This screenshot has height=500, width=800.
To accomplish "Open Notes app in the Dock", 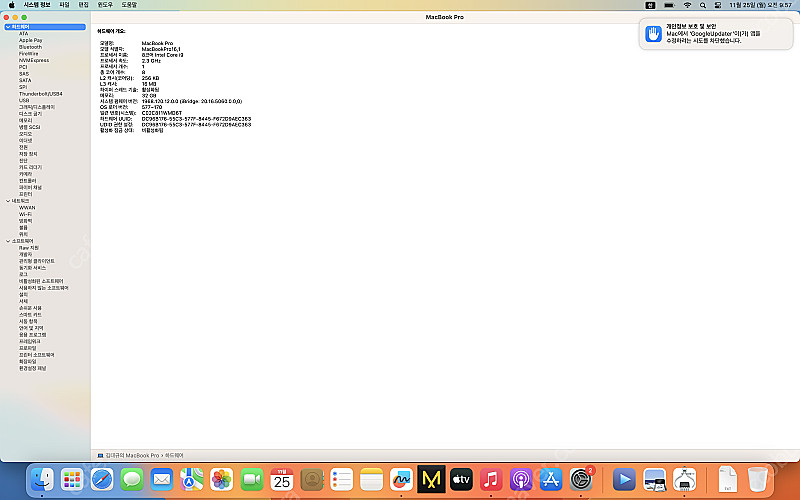I will coord(371,480).
